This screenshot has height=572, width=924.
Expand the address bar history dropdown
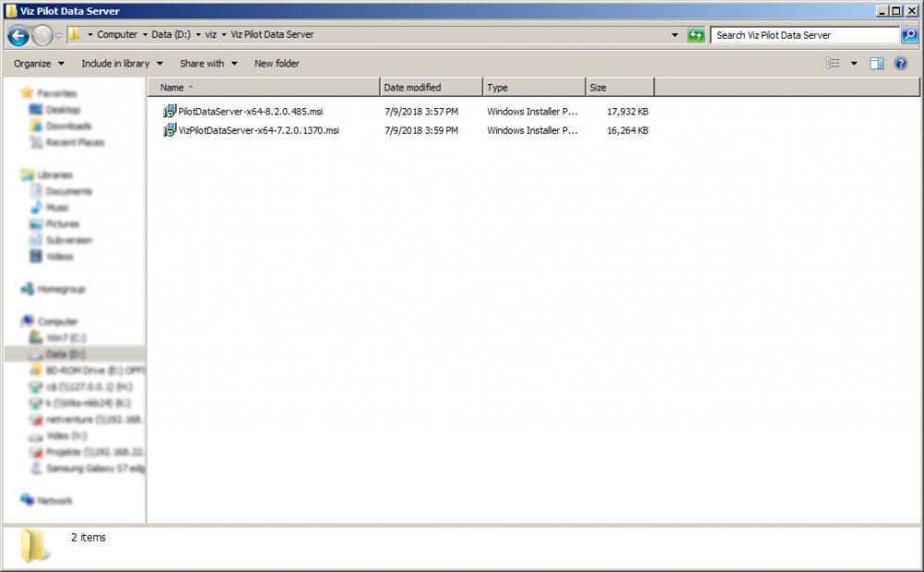pyautogui.click(x=675, y=35)
